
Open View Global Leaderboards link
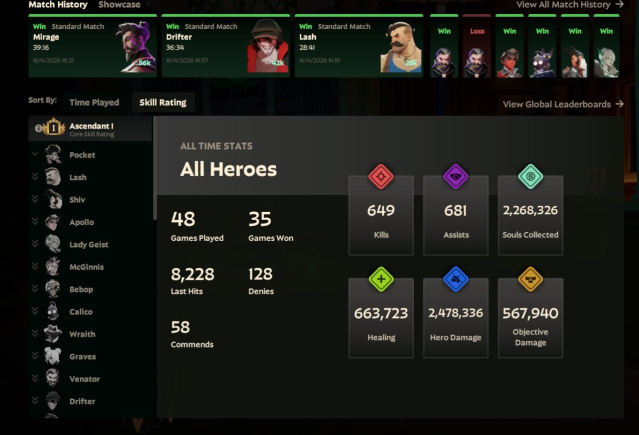tap(563, 104)
